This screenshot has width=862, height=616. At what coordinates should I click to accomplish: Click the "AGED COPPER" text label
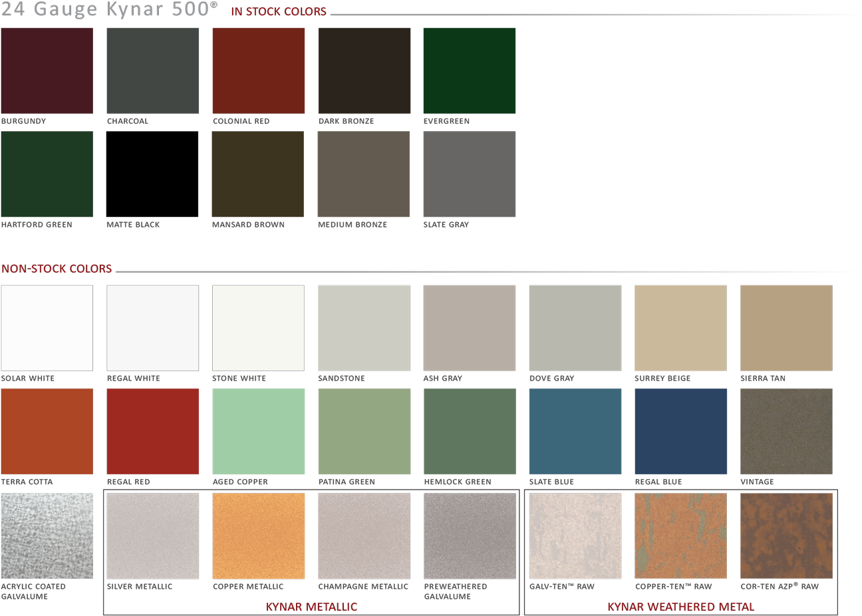click(240, 482)
